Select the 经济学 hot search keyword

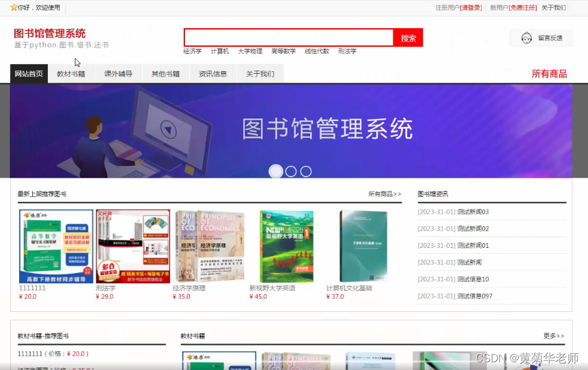pyautogui.click(x=192, y=51)
